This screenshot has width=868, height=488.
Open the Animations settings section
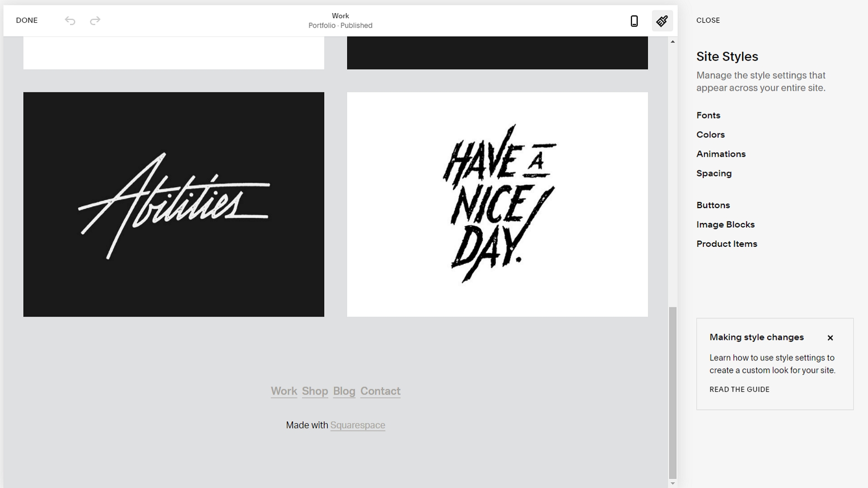point(721,154)
